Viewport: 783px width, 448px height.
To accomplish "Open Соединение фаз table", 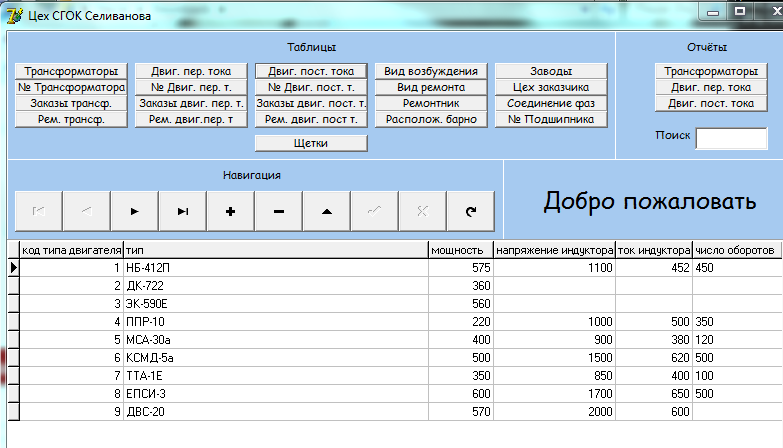I will [x=551, y=103].
